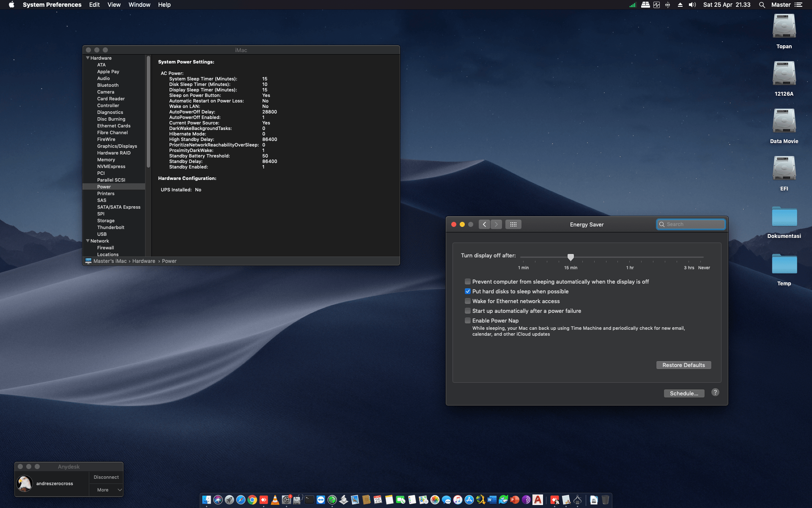812x508 pixels.
Task: Uncheck Put hard disks to sleep
Action: coord(468,291)
